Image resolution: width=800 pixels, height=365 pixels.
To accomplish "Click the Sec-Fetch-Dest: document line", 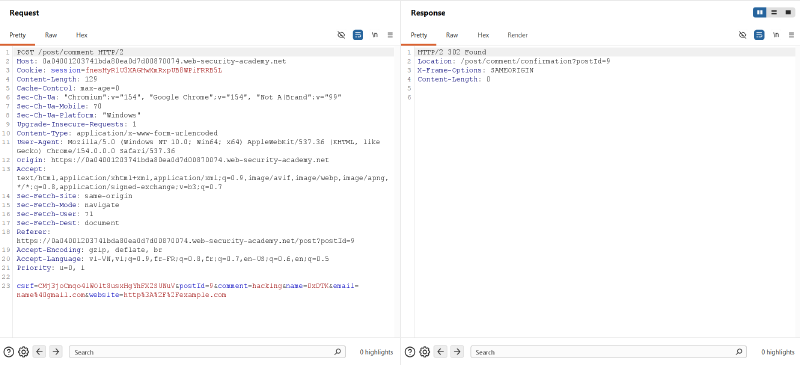I will tap(68, 223).
